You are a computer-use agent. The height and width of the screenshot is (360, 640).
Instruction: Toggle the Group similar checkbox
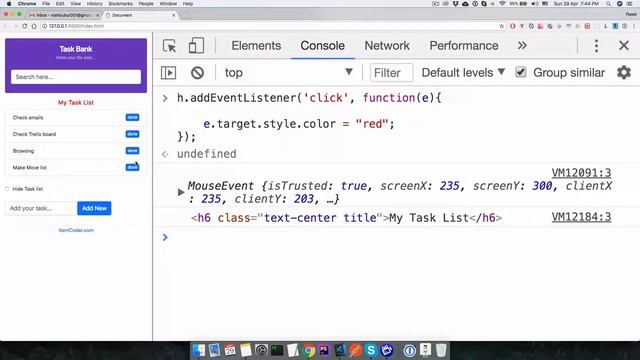520,72
